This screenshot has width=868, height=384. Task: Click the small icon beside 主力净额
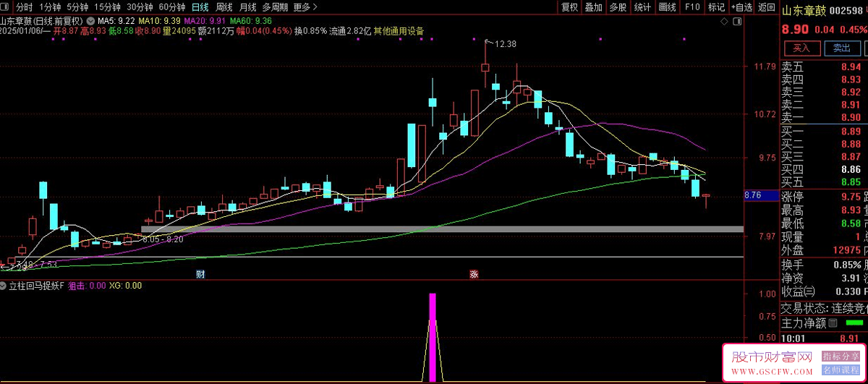pyautogui.click(x=833, y=323)
